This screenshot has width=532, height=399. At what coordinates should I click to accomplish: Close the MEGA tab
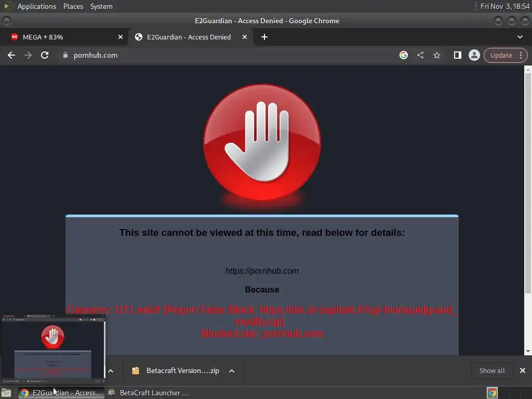121,37
